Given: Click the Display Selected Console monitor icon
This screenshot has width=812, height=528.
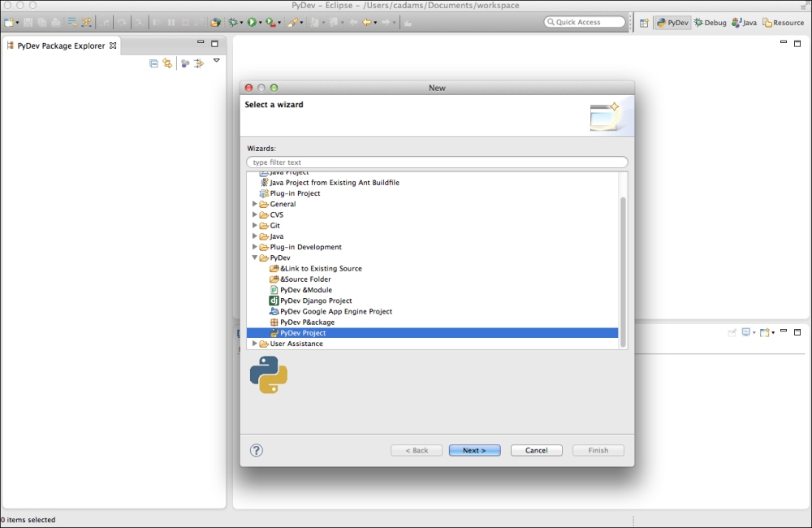Looking at the screenshot, I should click(x=745, y=332).
